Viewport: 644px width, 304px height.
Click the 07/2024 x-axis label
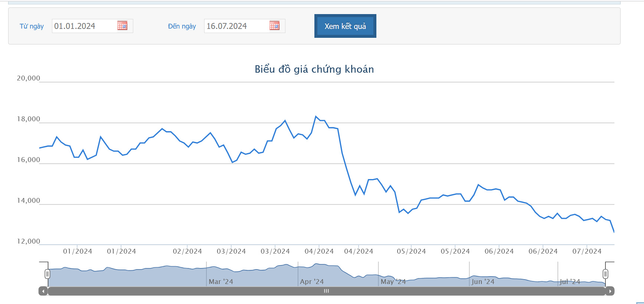(x=587, y=251)
